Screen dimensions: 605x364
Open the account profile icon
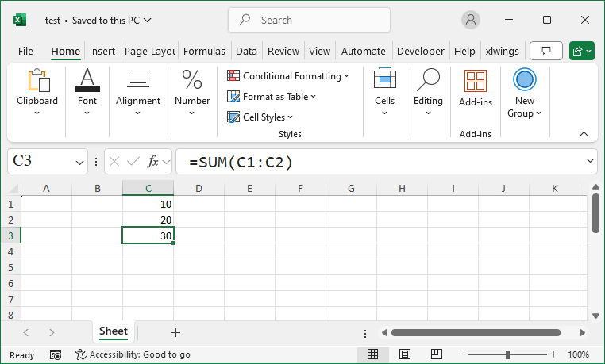[470, 20]
